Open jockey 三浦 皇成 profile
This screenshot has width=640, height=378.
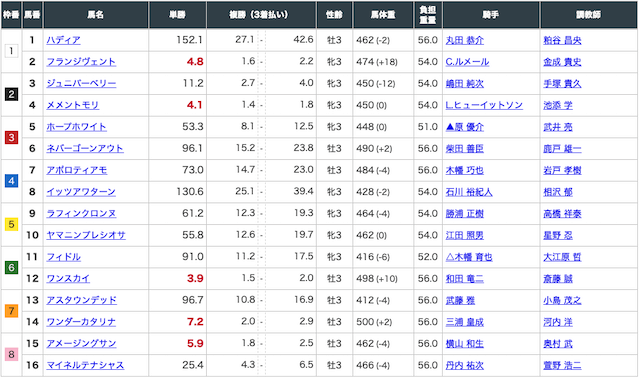click(464, 321)
